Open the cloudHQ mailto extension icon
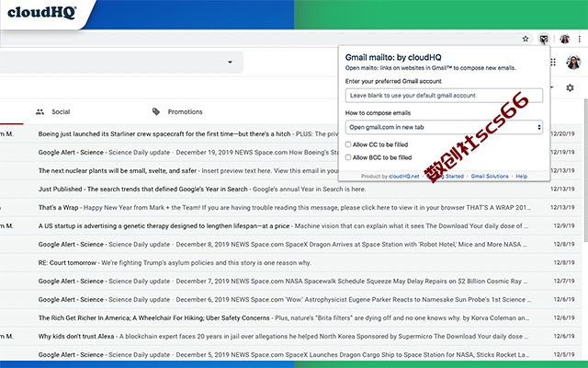588x368 pixels. point(543,39)
